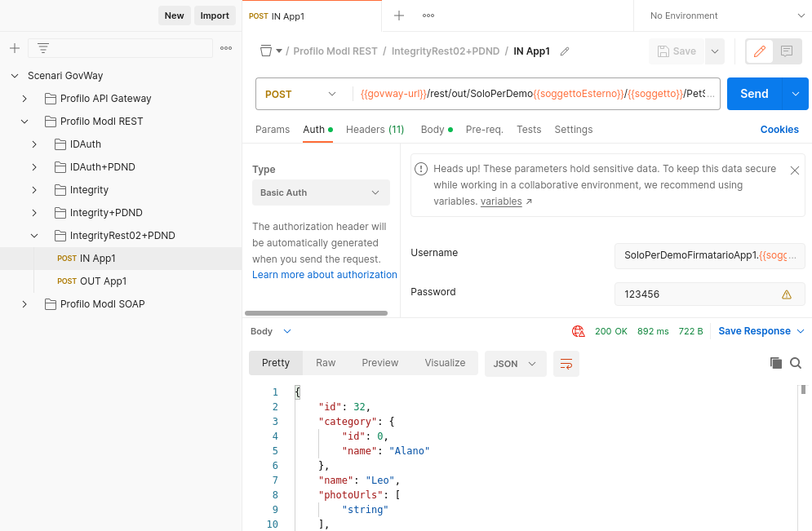Toggle line wrap in response body

coord(566,364)
